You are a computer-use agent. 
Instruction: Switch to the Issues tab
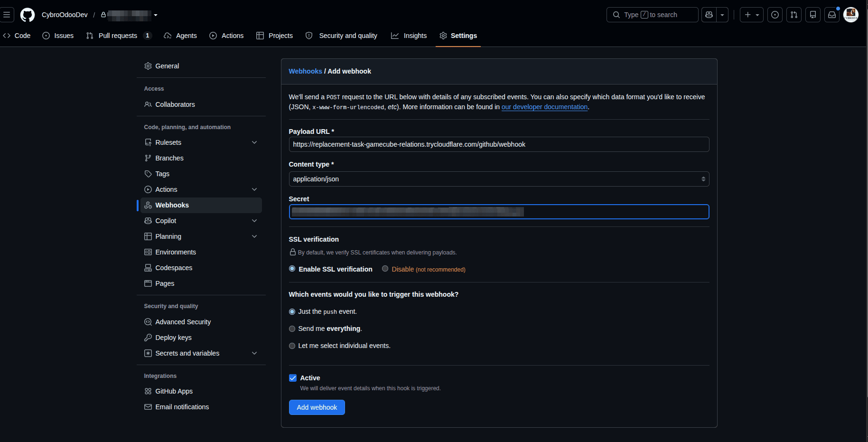(58, 36)
